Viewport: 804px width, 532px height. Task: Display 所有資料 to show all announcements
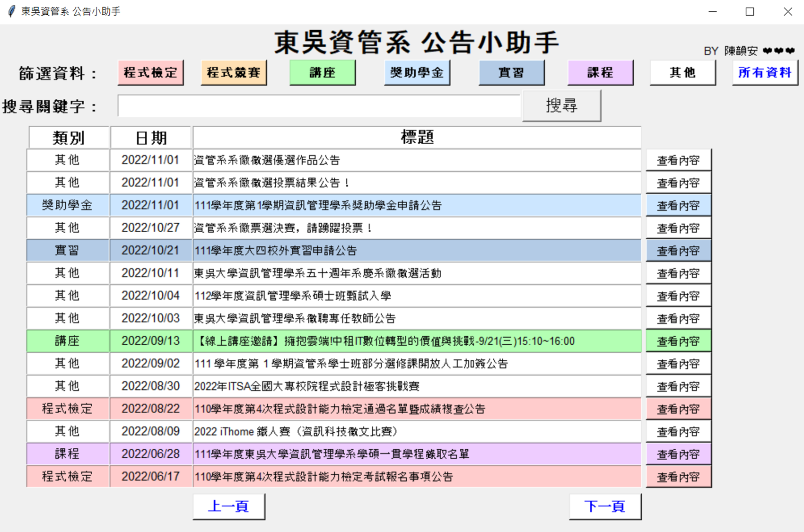pyautogui.click(x=764, y=72)
